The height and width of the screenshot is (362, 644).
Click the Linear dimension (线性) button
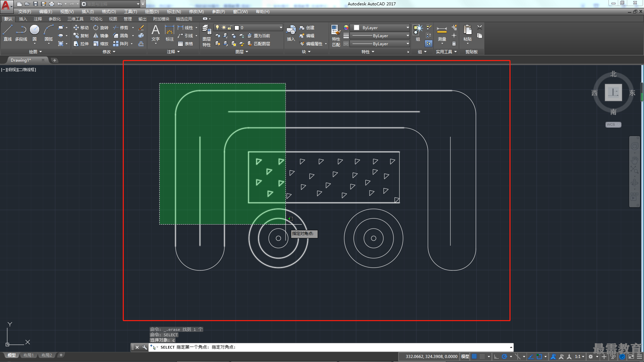(x=185, y=27)
